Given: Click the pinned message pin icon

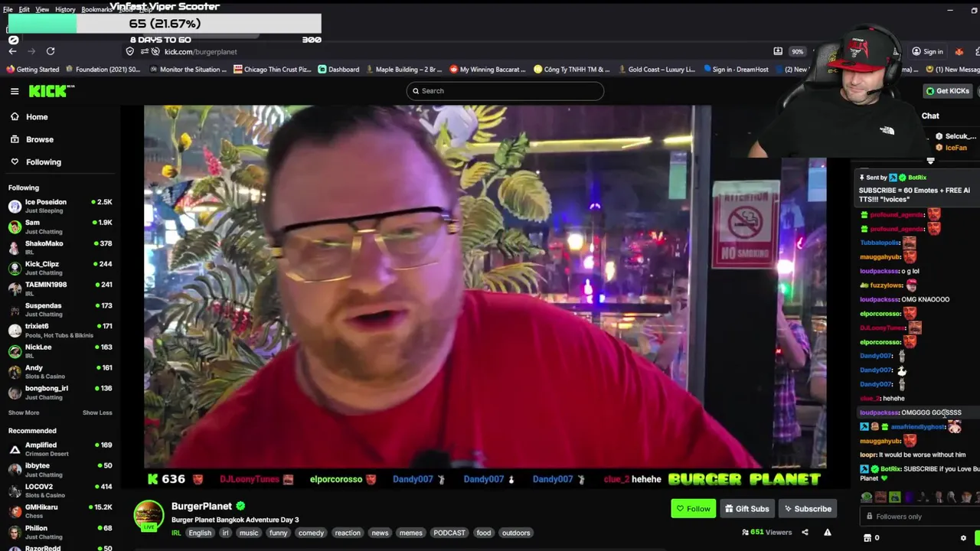Looking at the screenshot, I should tap(861, 178).
